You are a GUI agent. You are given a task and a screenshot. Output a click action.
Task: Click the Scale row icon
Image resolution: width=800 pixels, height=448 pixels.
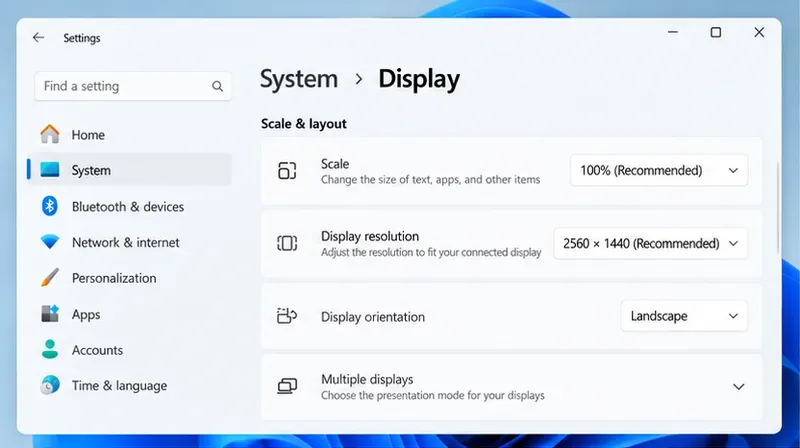(287, 170)
